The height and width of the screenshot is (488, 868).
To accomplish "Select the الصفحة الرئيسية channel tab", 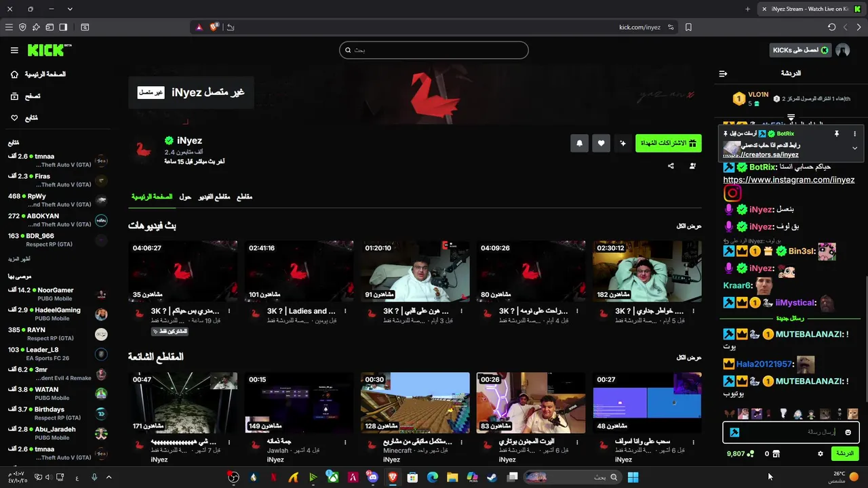I will pyautogui.click(x=152, y=197).
